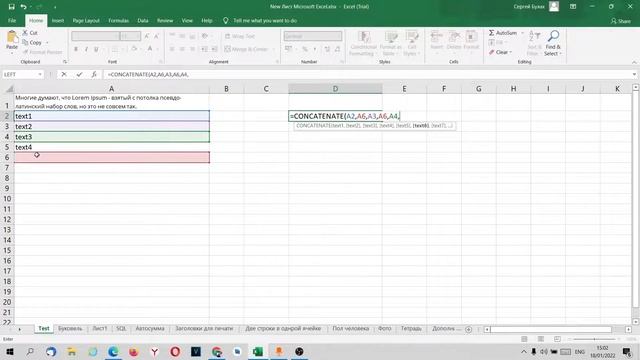The height and width of the screenshot is (360, 640).
Task: Select column D header
Action: (335, 89)
